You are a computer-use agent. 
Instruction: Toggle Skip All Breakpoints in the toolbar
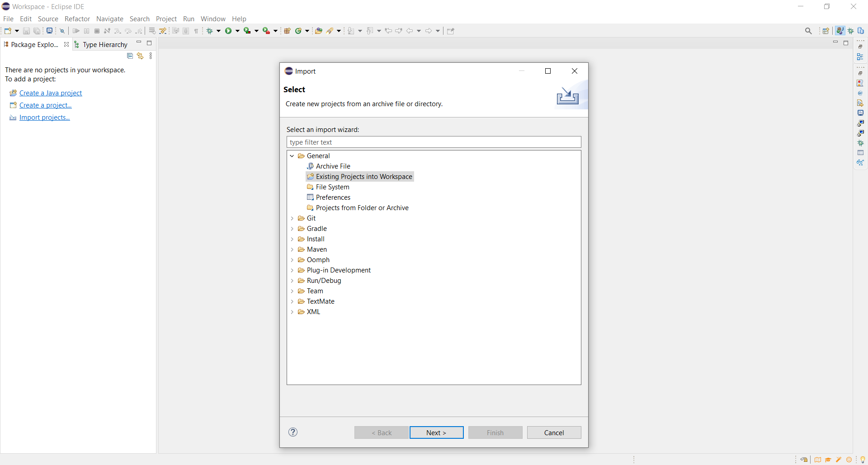pos(62,31)
